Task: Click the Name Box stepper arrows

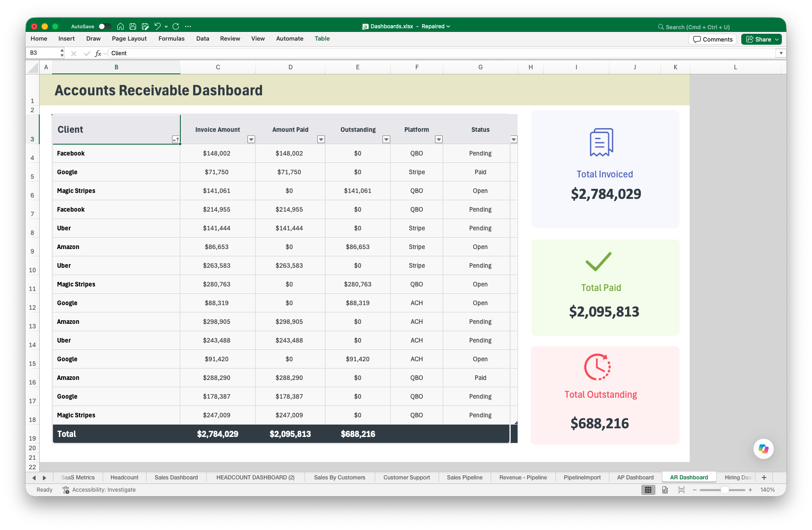Action: click(62, 53)
